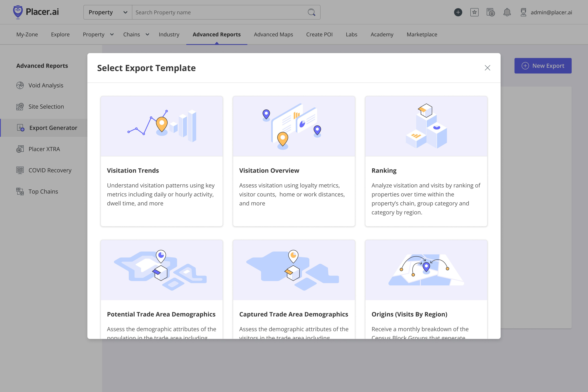Viewport: 588px width, 392px height.
Task: Choose the Visitation Trends template
Action: (x=161, y=161)
